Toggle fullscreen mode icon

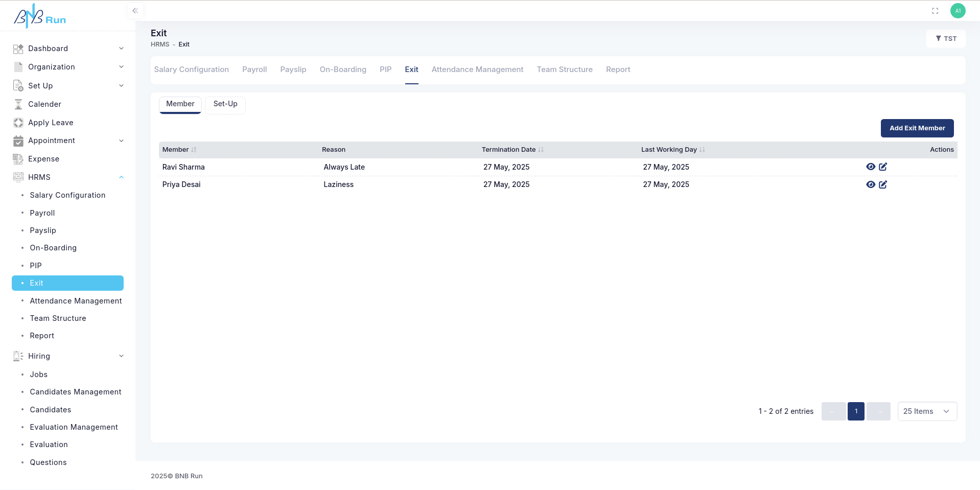tap(935, 11)
